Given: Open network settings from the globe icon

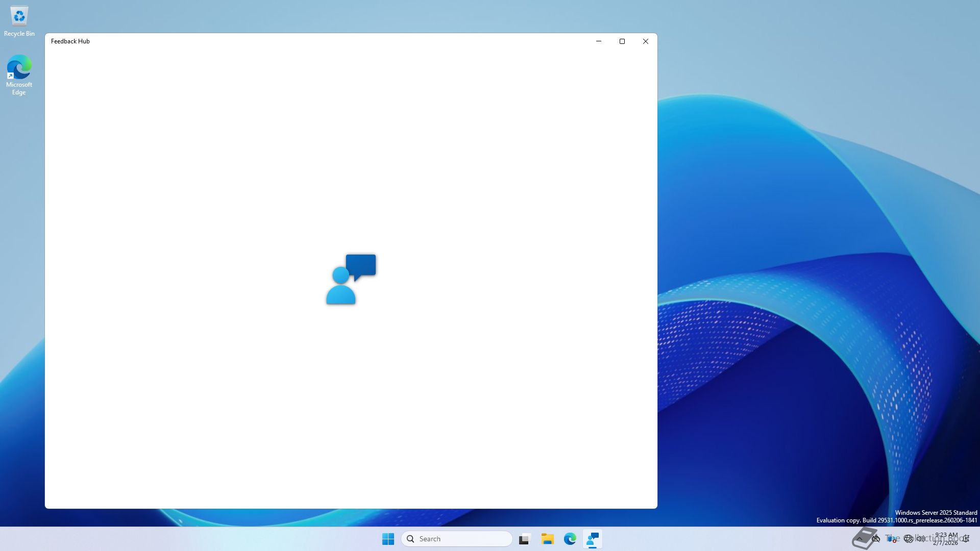Looking at the screenshot, I should 908,539.
